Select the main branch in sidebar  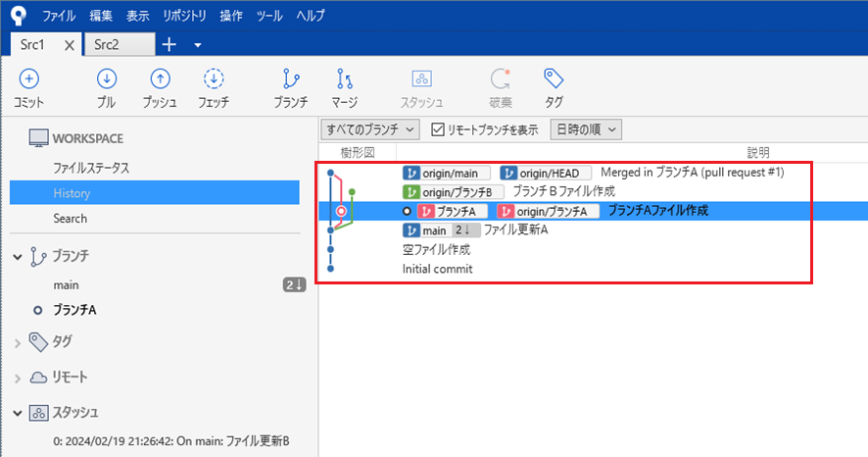coord(66,285)
